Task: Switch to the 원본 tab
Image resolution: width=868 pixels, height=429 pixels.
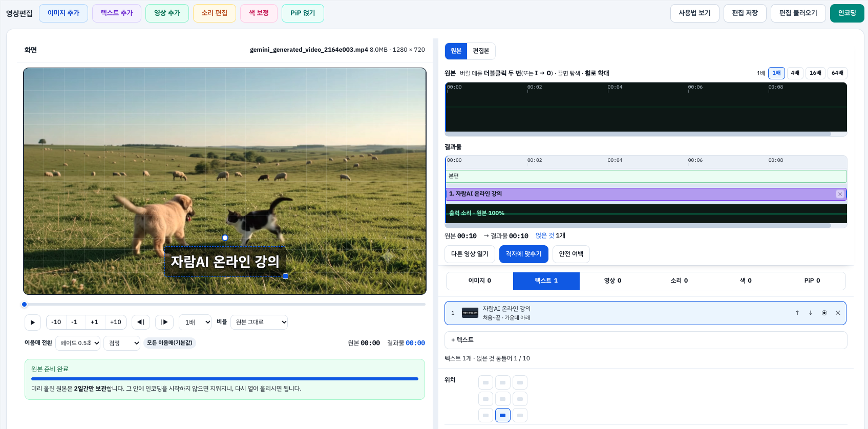Action: pyautogui.click(x=456, y=51)
